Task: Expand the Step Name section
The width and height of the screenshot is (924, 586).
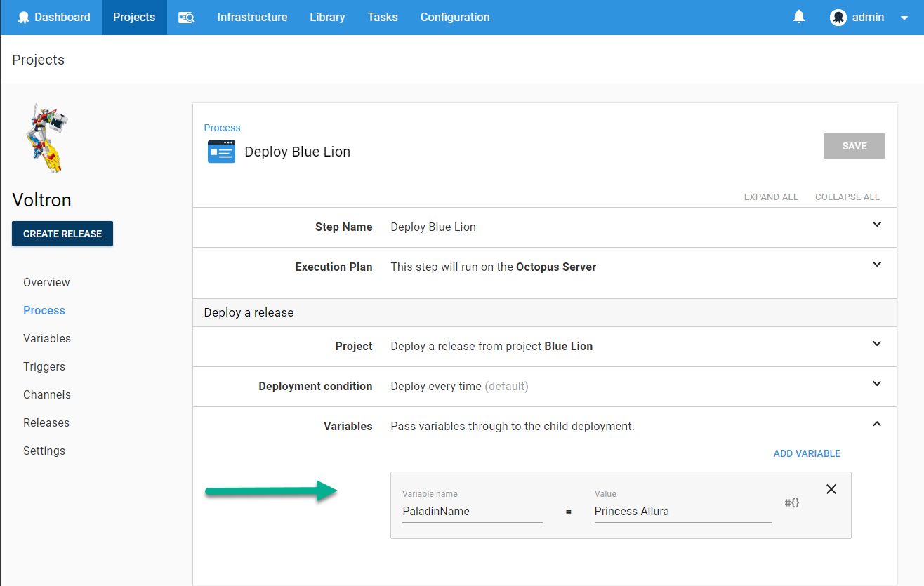Action: coord(876,225)
